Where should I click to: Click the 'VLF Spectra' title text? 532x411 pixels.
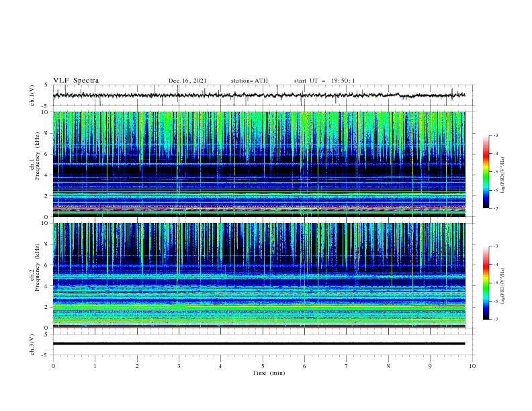point(76,81)
